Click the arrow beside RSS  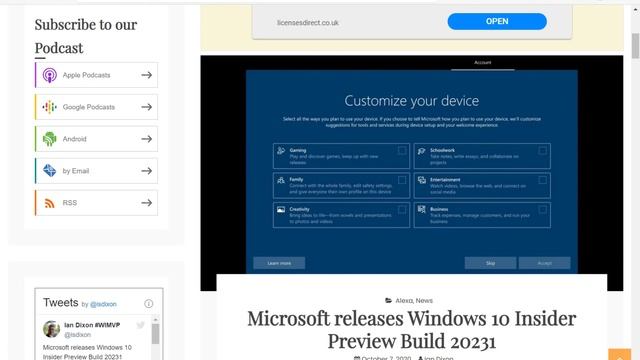pos(147,202)
